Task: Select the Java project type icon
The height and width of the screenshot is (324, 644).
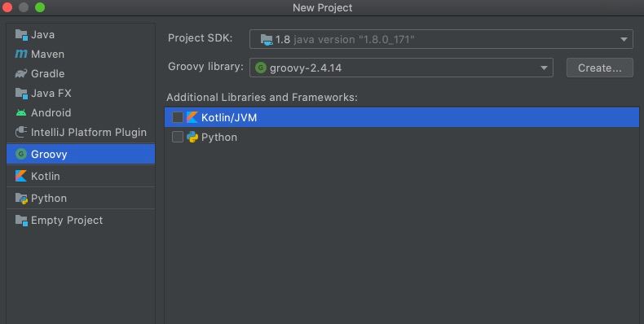Action: click(x=21, y=35)
